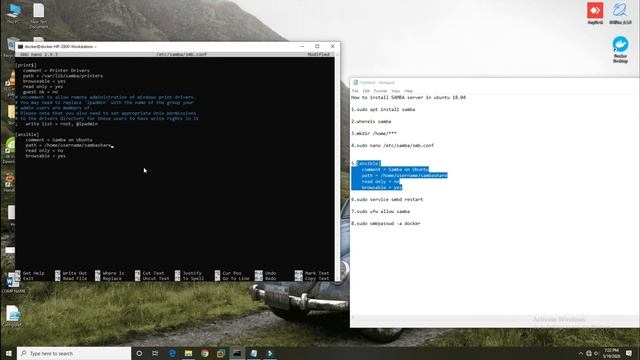Maximize the nano terminal window
This screenshot has width=640, height=360.
point(317,47)
